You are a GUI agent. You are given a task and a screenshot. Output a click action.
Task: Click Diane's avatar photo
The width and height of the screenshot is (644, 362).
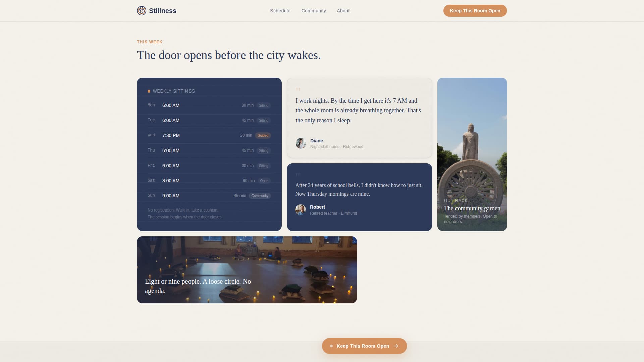tap(301, 143)
